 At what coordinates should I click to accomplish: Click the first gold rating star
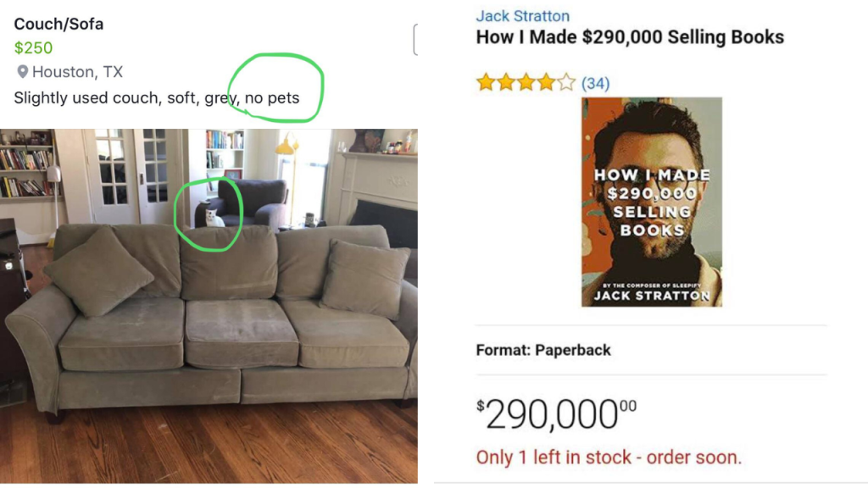click(486, 82)
